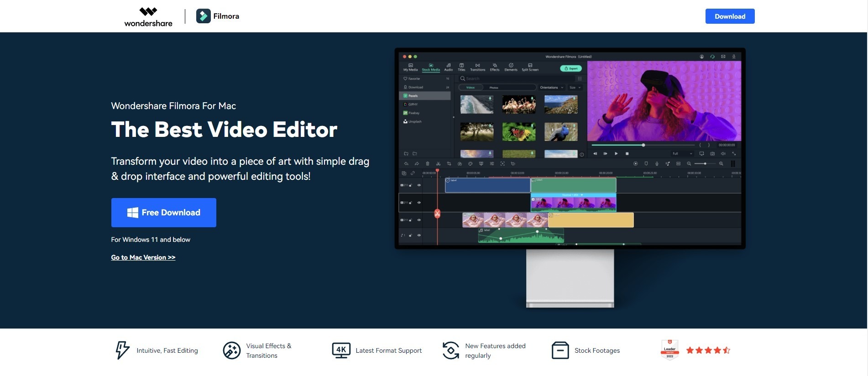Select the flamingos stock video thumbnail
The image size is (868, 376).
click(519, 104)
